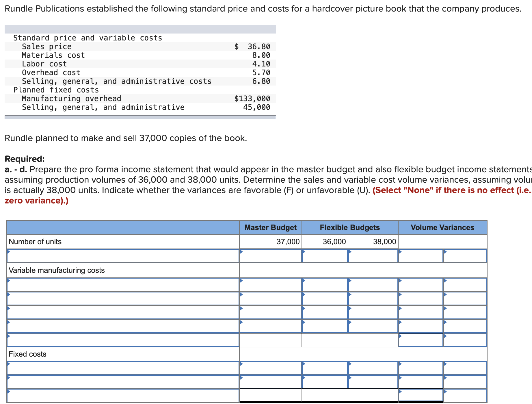Click the 37,000 master budget units value
The image size is (532, 404).
point(288,242)
